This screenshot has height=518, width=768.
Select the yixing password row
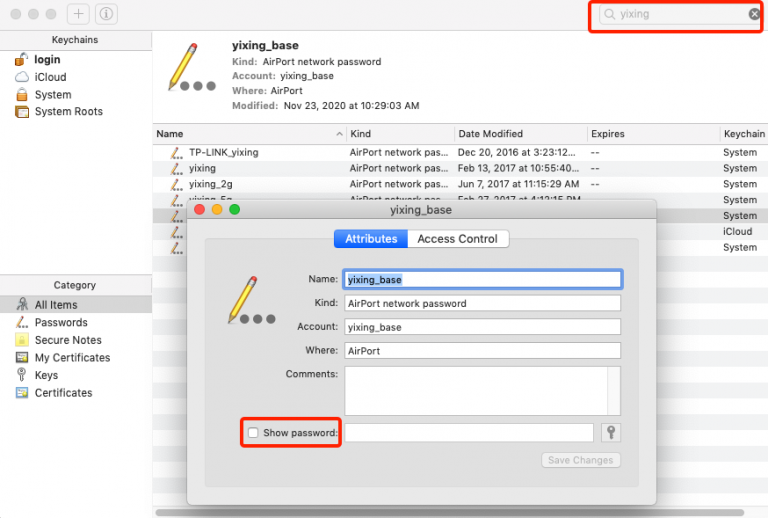460,168
